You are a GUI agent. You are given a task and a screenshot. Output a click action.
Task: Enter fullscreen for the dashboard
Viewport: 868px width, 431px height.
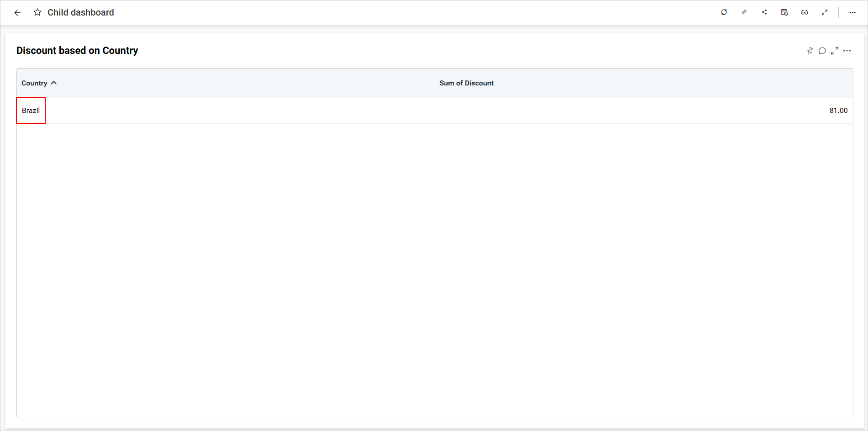[825, 12]
